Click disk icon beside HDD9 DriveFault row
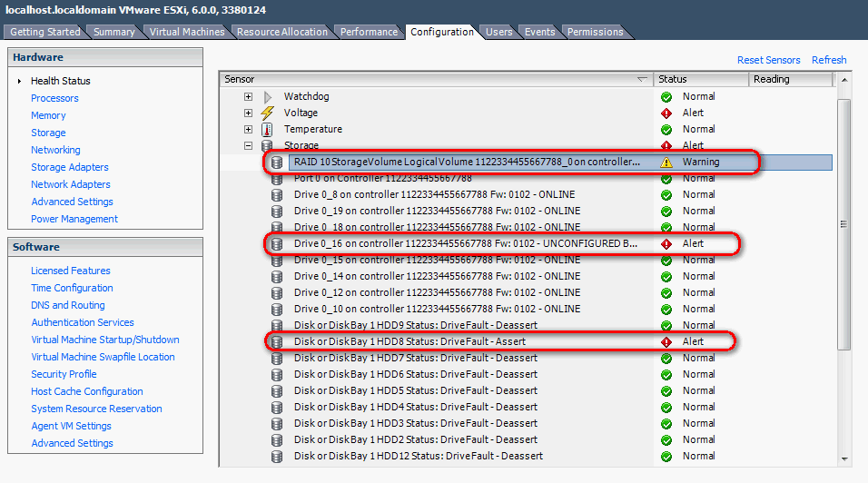This screenshot has width=868, height=483. click(277, 325)
